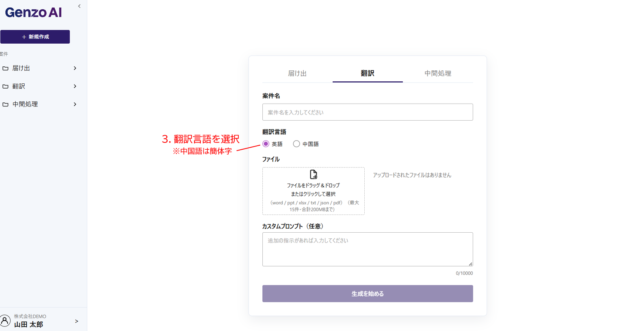Screen dimensions: 644x331
Task: Click the file upload document icon
Action: tap(313, 174)
